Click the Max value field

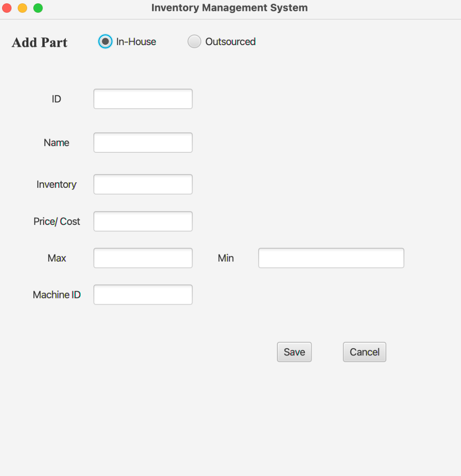[x=143, y=258]
